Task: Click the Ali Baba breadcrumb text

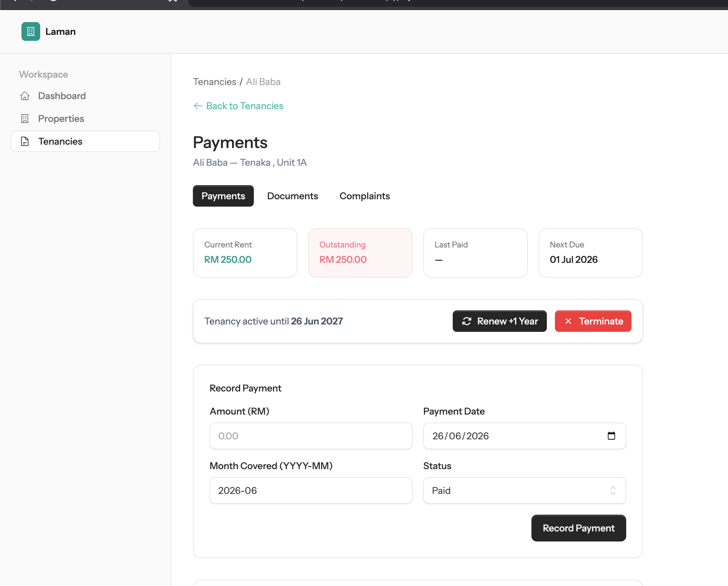Action: (263, 82)
